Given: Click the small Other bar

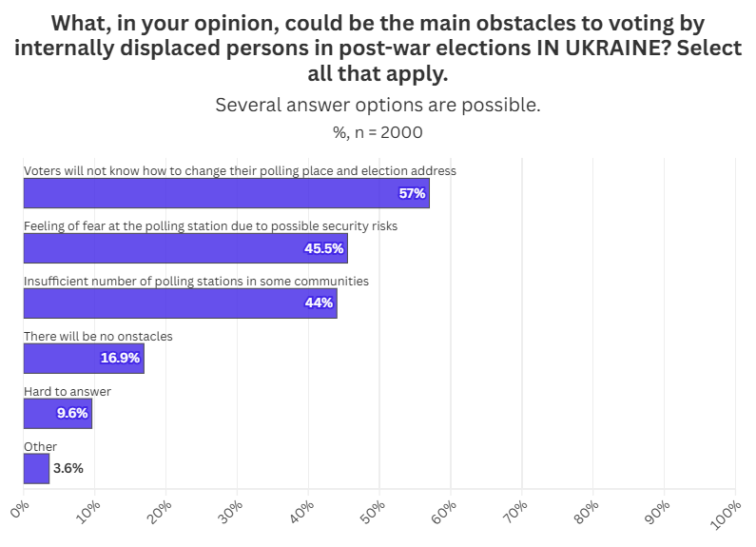Looking at the screenshot, I should [x=36, y=468].
